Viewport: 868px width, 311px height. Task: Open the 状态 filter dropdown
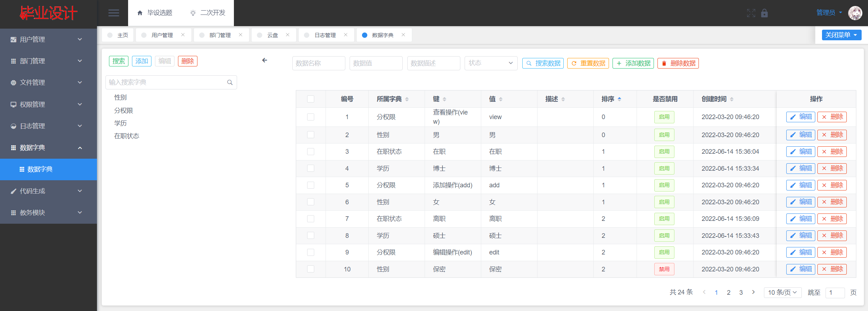click(490, 63)
